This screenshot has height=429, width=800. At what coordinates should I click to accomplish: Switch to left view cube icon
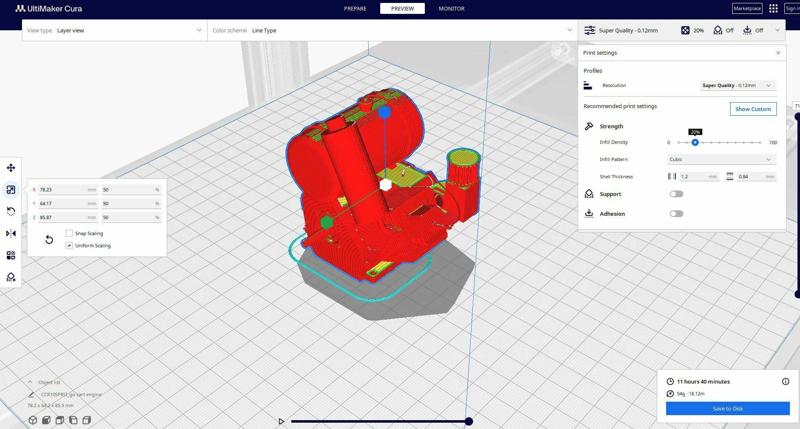tap(73, 420)
